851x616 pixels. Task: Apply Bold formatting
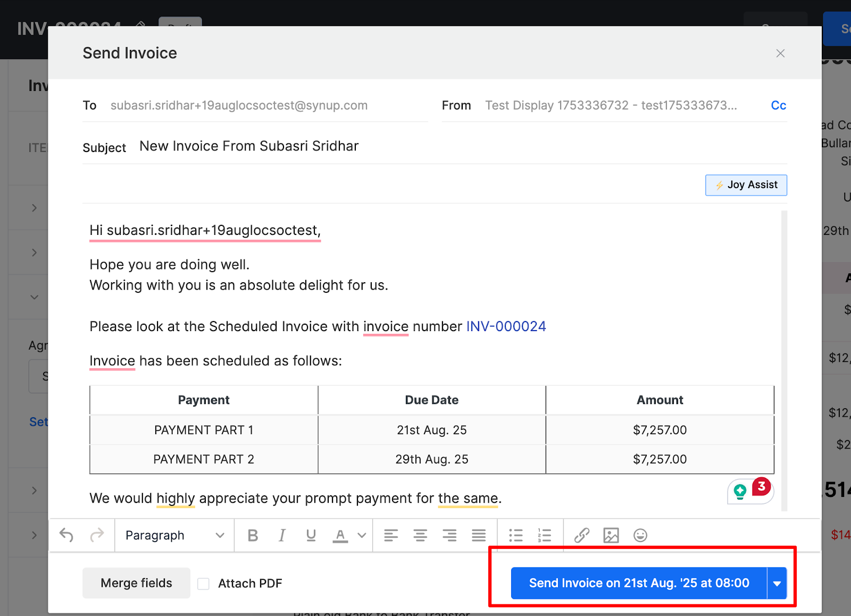(x=253, y=535)
